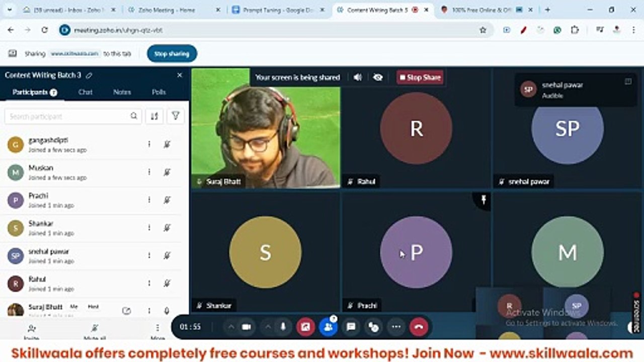The width and height of the screenshot is (644, 362).
Task: Click the Search participant field
Action: pyautogui.click(x=73, y=116)
